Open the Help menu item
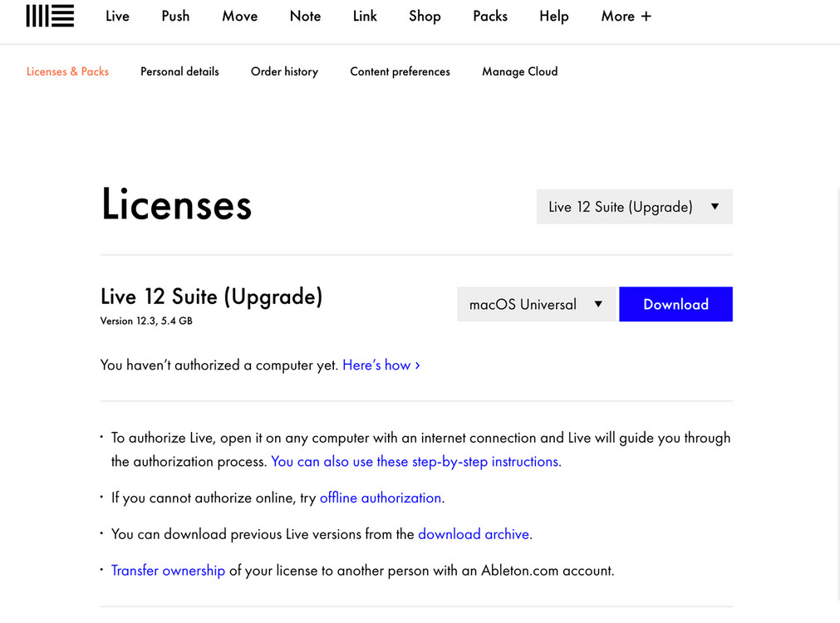840x623 pixels. [x=553, y=16]
